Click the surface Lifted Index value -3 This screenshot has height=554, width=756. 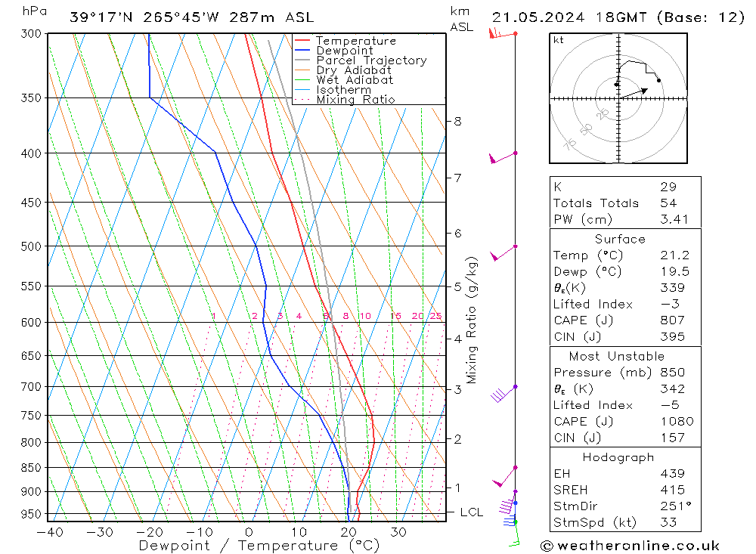click(x=670, y=305)
